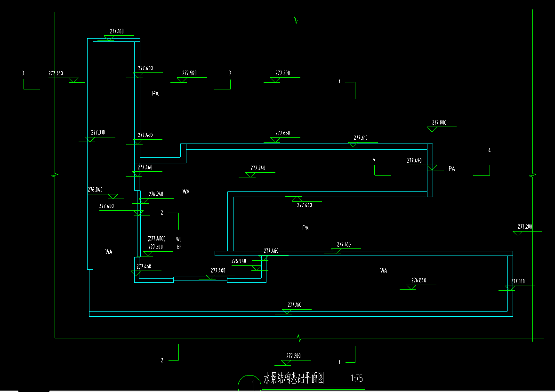This screenshot has width=555, height=392.
Task: Select section mark 4 left of 277.490
Action: (x=374, y=159)
